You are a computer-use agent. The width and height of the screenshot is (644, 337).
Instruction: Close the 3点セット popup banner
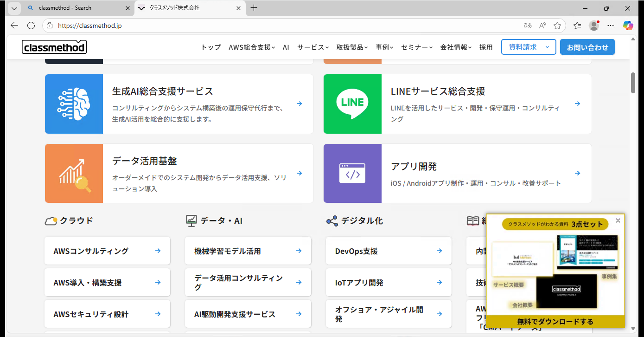(x=618, y=221)
